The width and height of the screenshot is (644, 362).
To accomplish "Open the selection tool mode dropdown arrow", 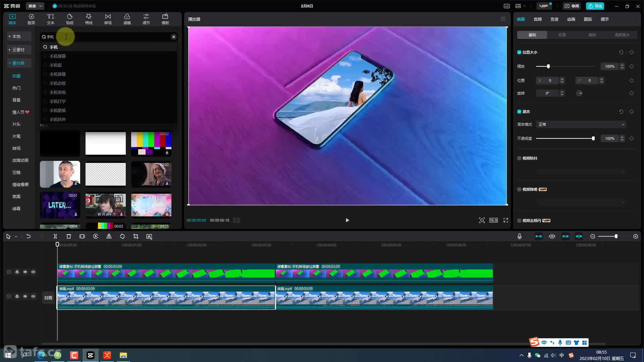I will point(16,237).
